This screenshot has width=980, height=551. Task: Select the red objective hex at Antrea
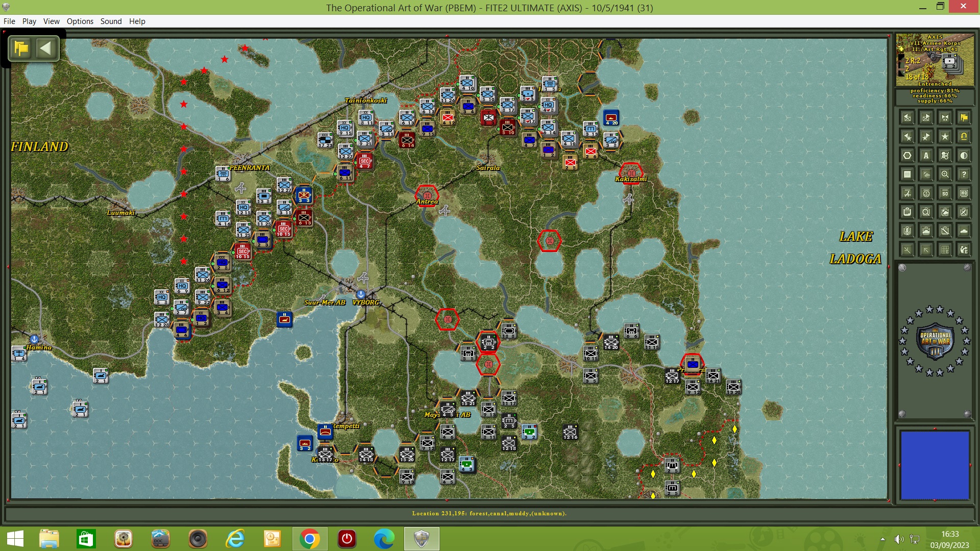pos(427,195)
